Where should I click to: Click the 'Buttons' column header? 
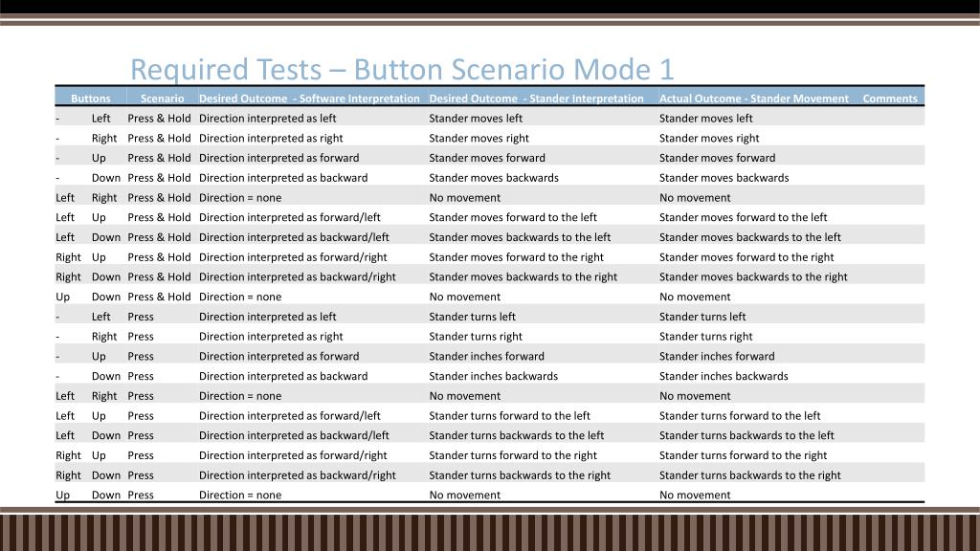pyautogui.click(x=91, y=99)
